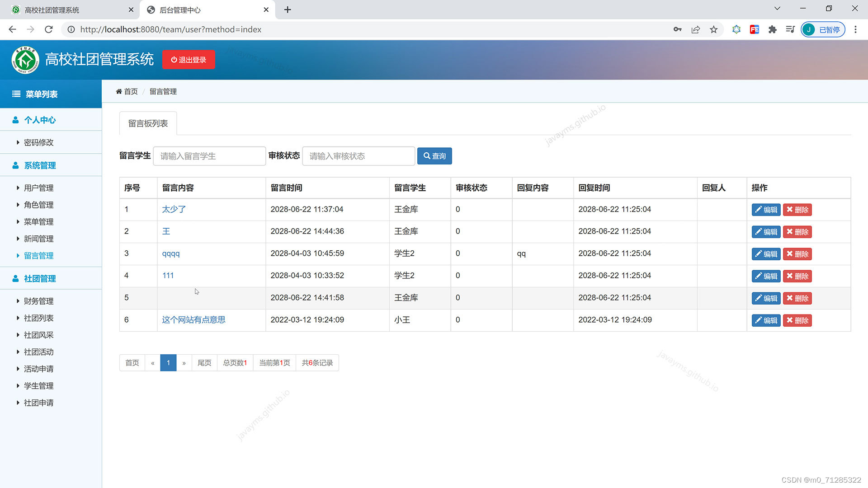
Task: Open the browser extensions puzzle icon
Action: pyautogui.click(x=772, y=30)
